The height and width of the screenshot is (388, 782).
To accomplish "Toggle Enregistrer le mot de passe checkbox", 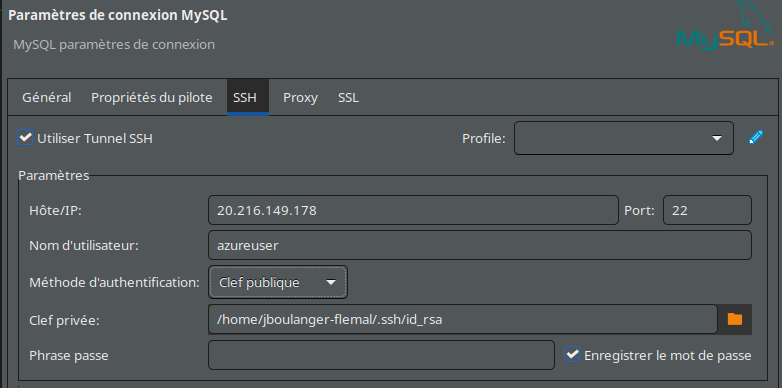I will click(572, 355).
